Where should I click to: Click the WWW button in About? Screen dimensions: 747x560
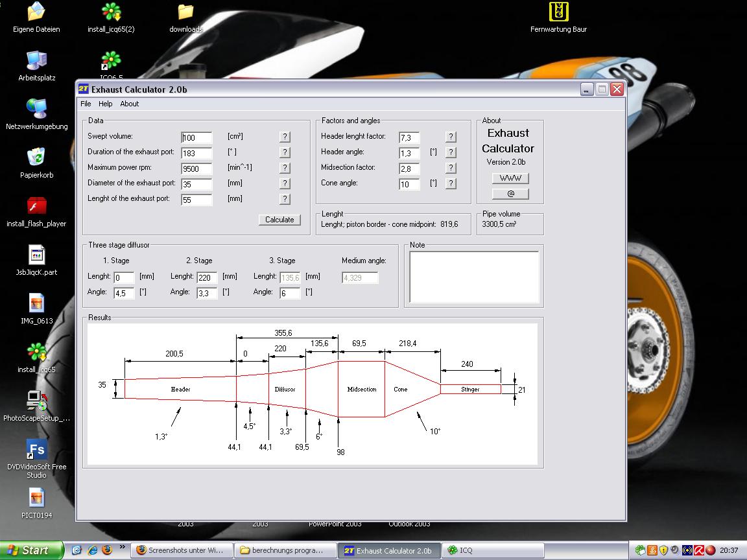pos(510,178)
